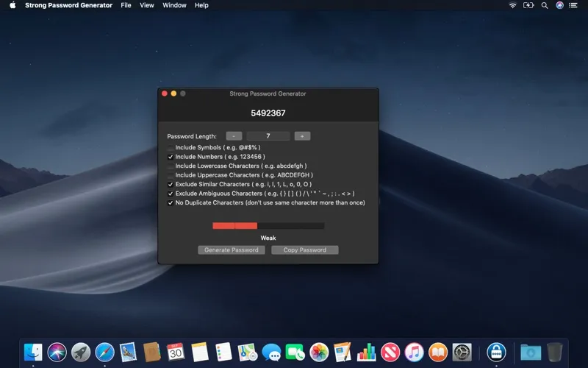Uncheck Include Numbers option
The height and width of the screenshot is (368, 588).
[171, 157]
